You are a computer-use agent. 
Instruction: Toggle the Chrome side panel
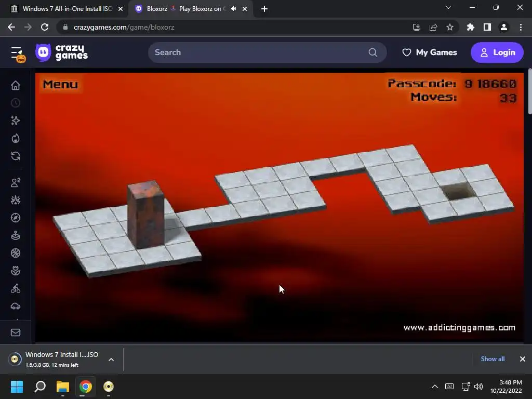[x=487, y=27]
